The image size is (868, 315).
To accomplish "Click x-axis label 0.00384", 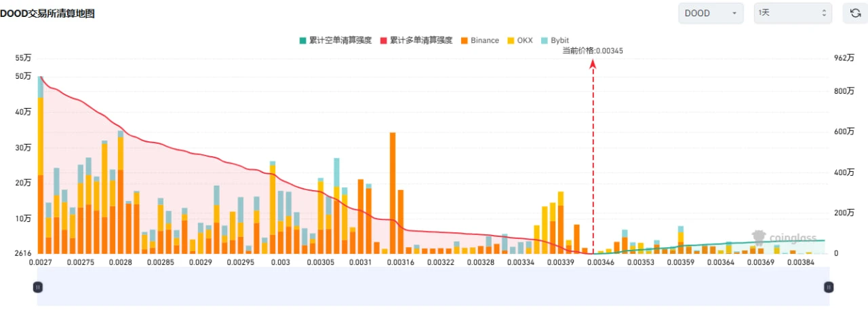I will coord(802,261).
